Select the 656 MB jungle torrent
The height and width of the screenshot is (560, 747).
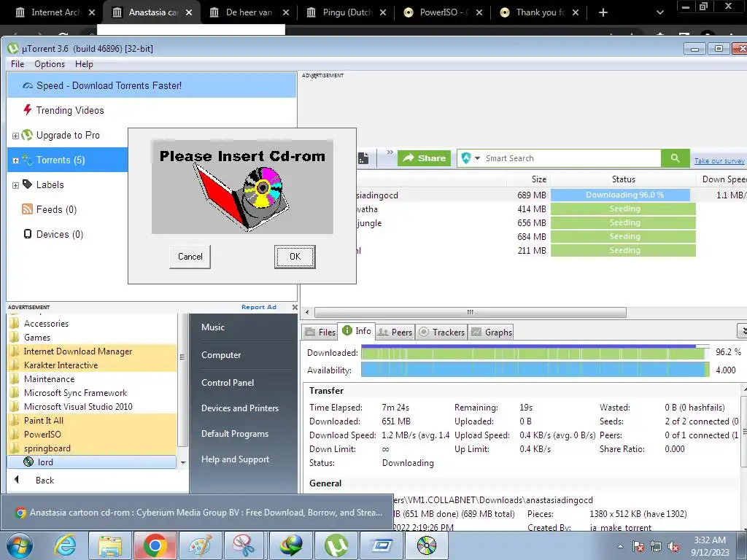point(524,222)
